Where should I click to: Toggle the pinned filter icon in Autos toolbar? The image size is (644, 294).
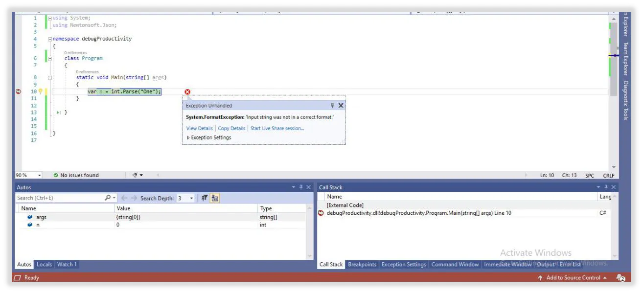(205, 198)
